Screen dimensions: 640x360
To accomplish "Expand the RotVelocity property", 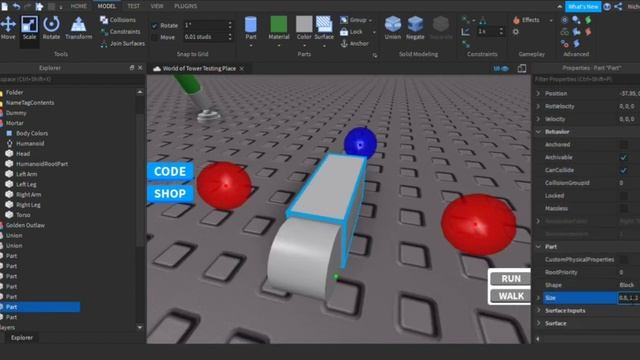I will click(538, 106).
